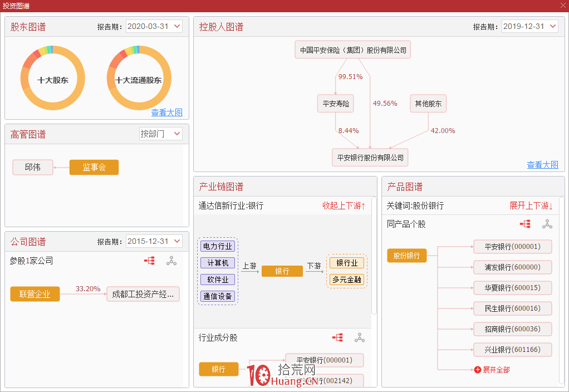
Task: Open 平安银行(000001) under 行业成分股
Action: point(325,360)
